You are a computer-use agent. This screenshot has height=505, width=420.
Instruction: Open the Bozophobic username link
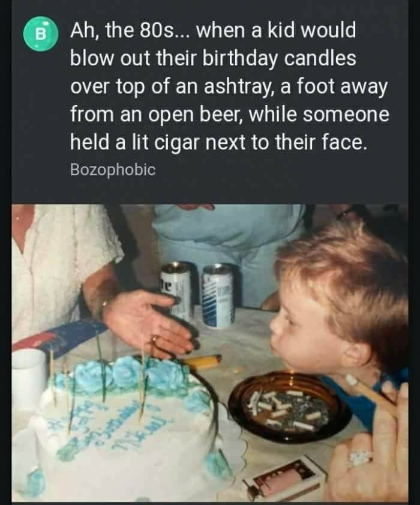pos(113,170)
